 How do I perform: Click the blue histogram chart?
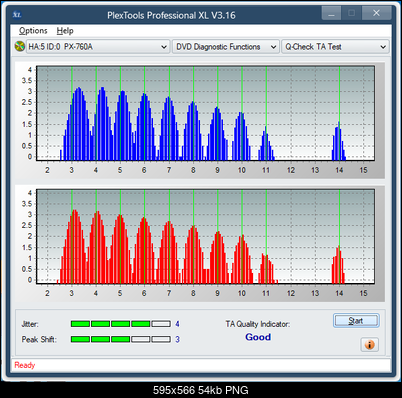[x=205, y=113]
